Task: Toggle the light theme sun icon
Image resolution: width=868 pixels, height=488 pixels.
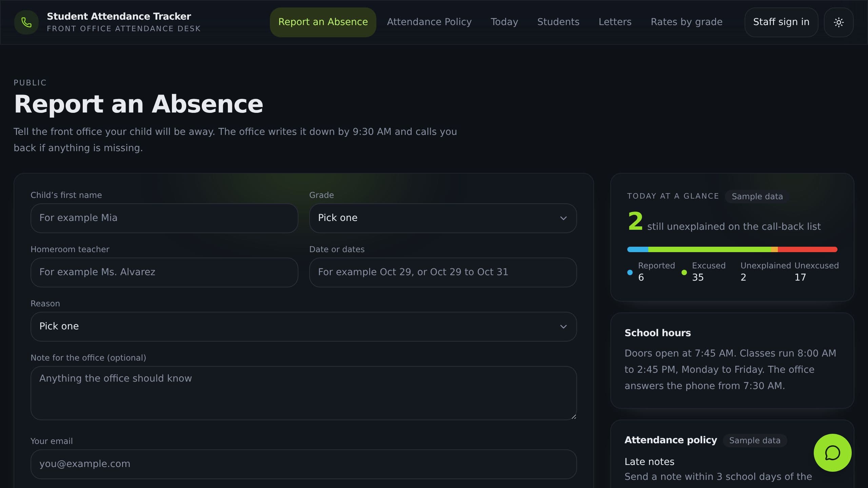Action: [x=839, y=22]
